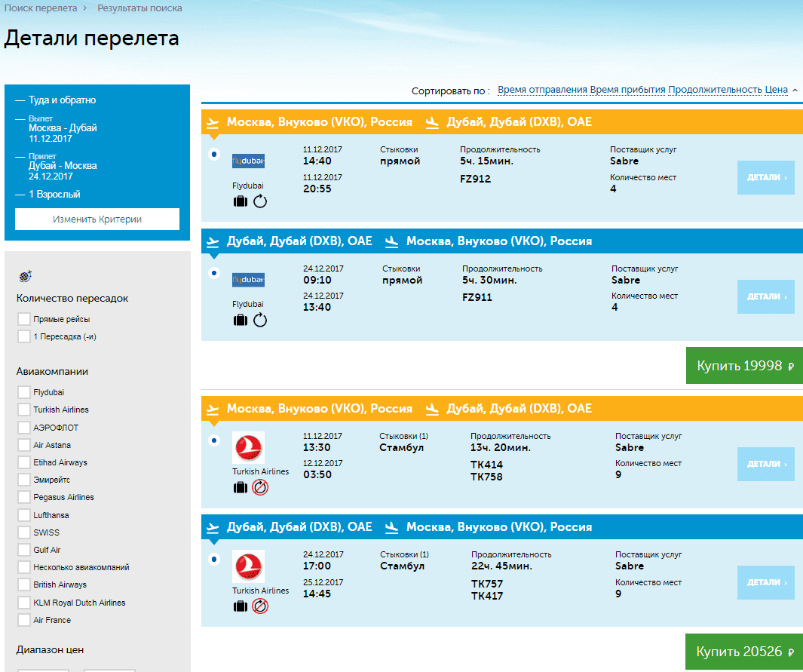
Task: Select the 17:00 Turkish Airlines return radio
Action: click(214, 559)
